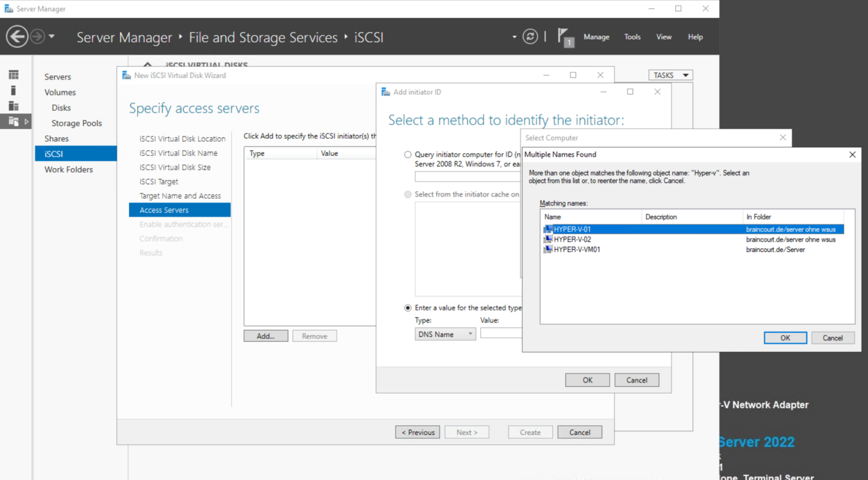Open the Dashboard icon in the sidebar
The width and height of the screenshot is (868, 480).
[14, 74]
